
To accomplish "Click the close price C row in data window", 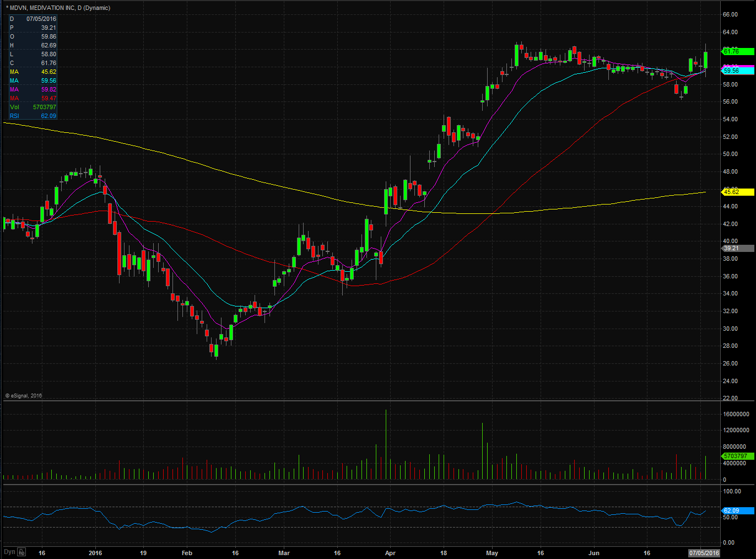I will coord(33,63).
